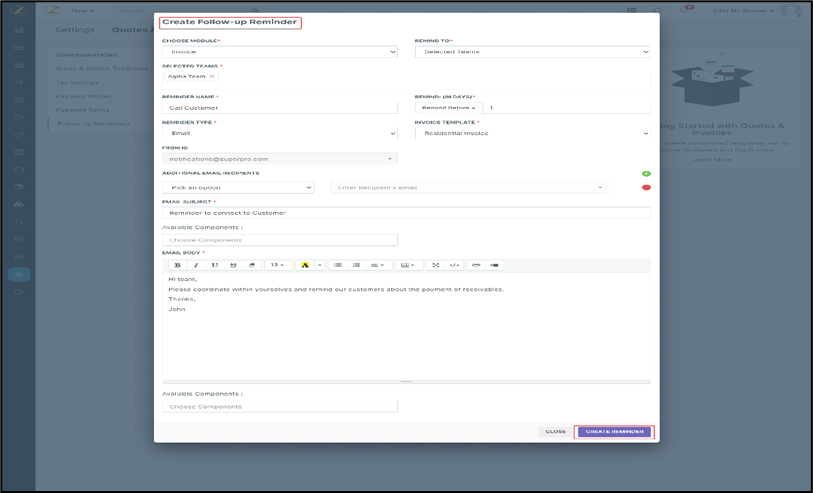Expand the Remind To dropdown

click(532, 52)
